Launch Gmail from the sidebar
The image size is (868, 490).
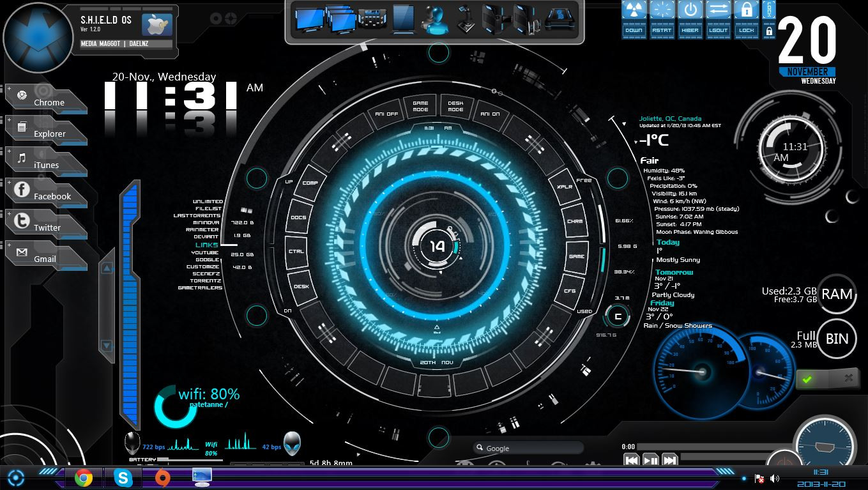pos(46,255)
